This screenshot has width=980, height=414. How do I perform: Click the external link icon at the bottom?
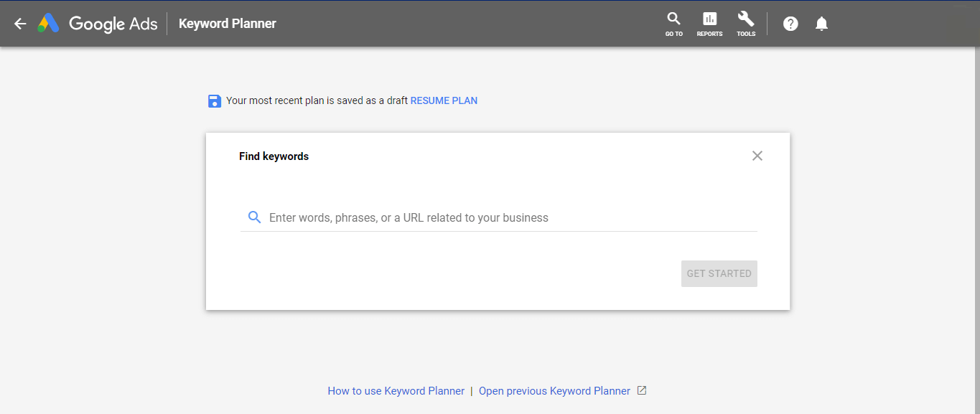click(642, 390)
